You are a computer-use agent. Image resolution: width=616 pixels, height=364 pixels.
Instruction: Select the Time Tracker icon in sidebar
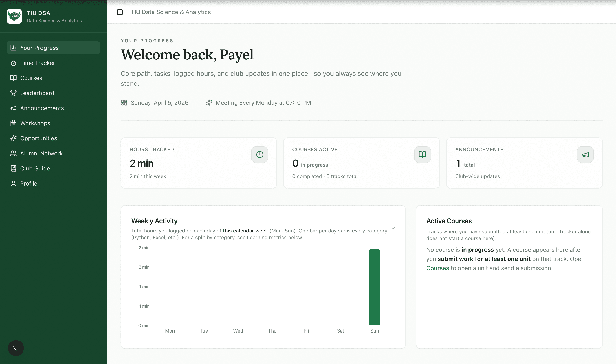point(13,63)
